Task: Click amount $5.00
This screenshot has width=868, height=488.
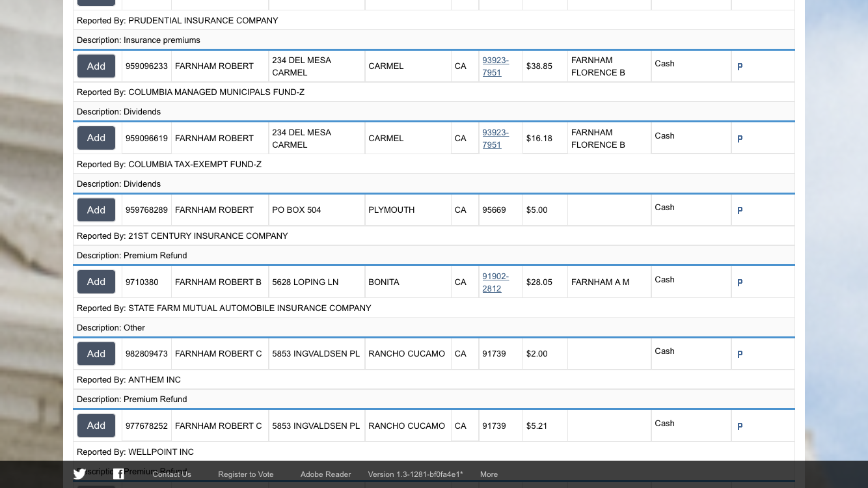Action: coord(537,210)
